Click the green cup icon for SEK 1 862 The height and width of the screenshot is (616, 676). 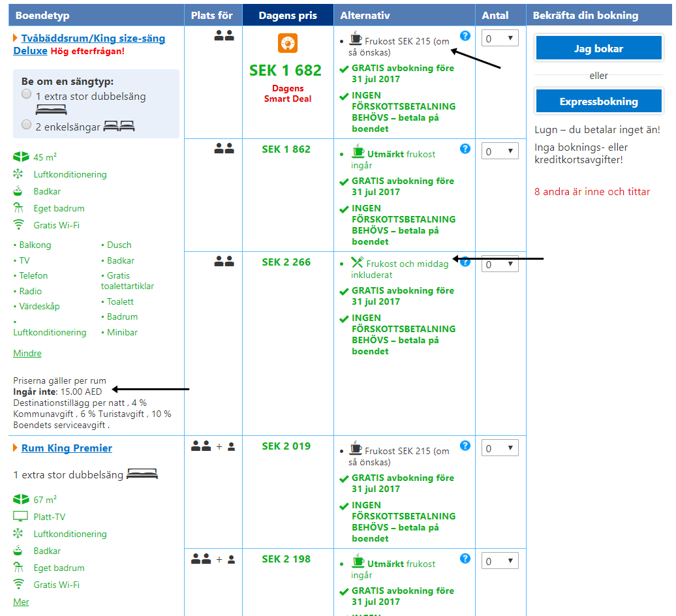click(x=358, y=153)
